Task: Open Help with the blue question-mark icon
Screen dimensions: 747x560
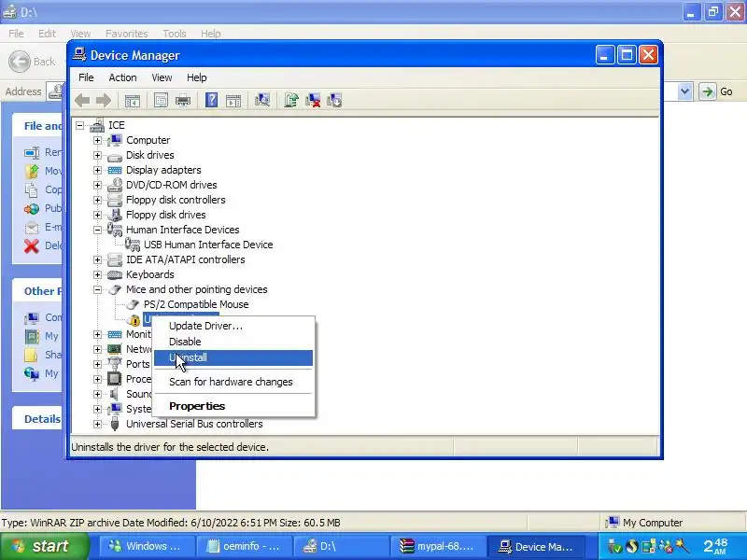Action: click(x=211, y=101)
